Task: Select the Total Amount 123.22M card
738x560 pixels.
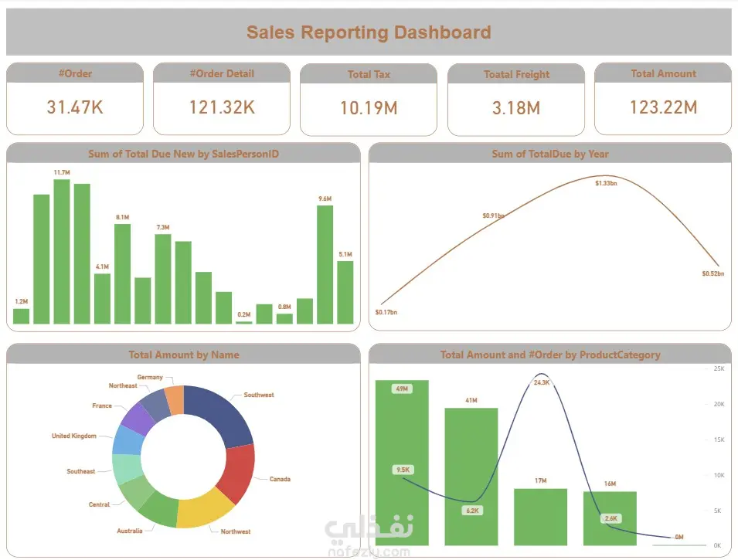Action: [663, 99]
